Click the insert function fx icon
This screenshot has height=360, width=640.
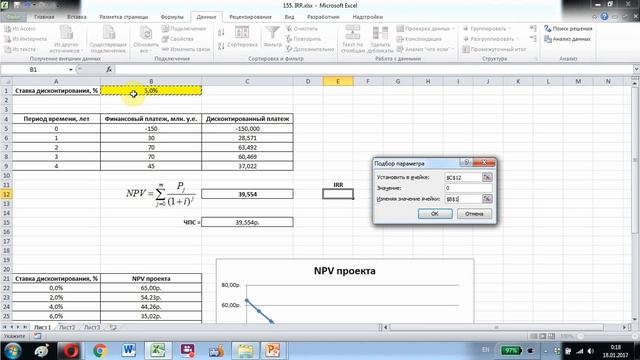click(x=109, y=69)
